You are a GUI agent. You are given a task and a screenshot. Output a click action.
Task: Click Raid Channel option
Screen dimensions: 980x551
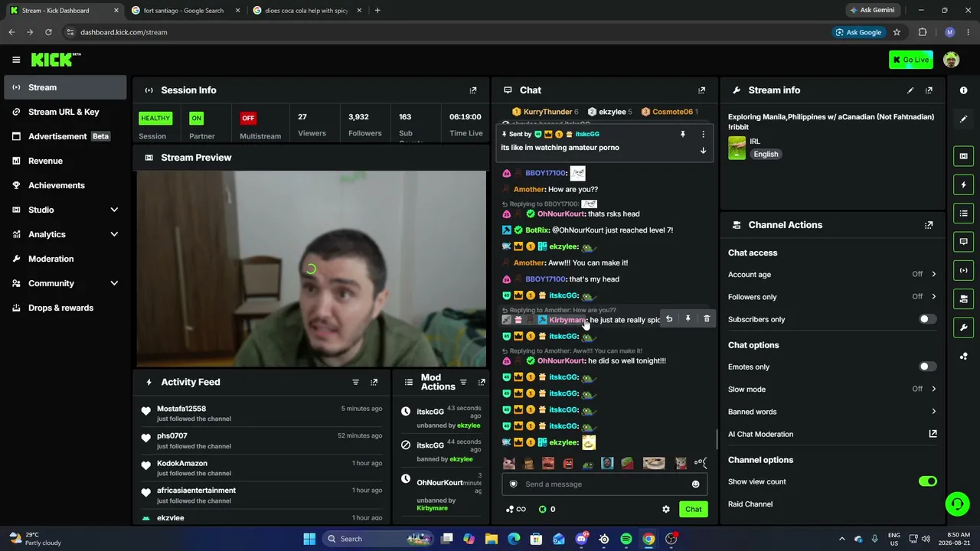(750, 504)
